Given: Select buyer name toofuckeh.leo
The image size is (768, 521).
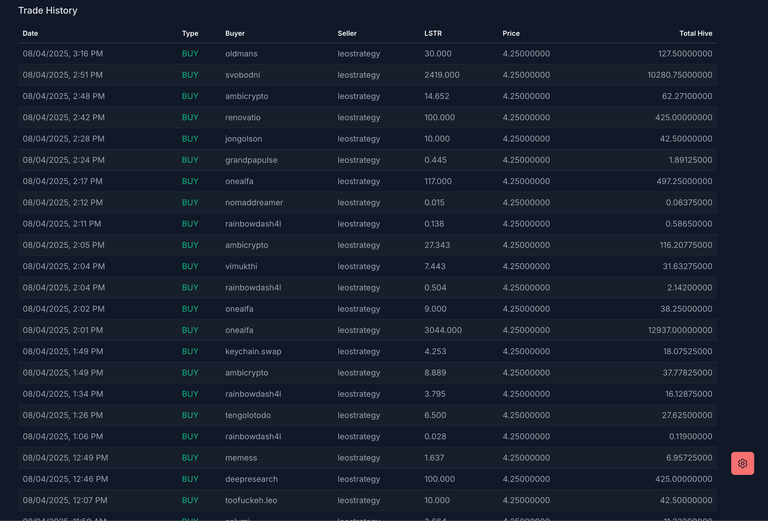Looking at the screenshot, I should (251, 500).
